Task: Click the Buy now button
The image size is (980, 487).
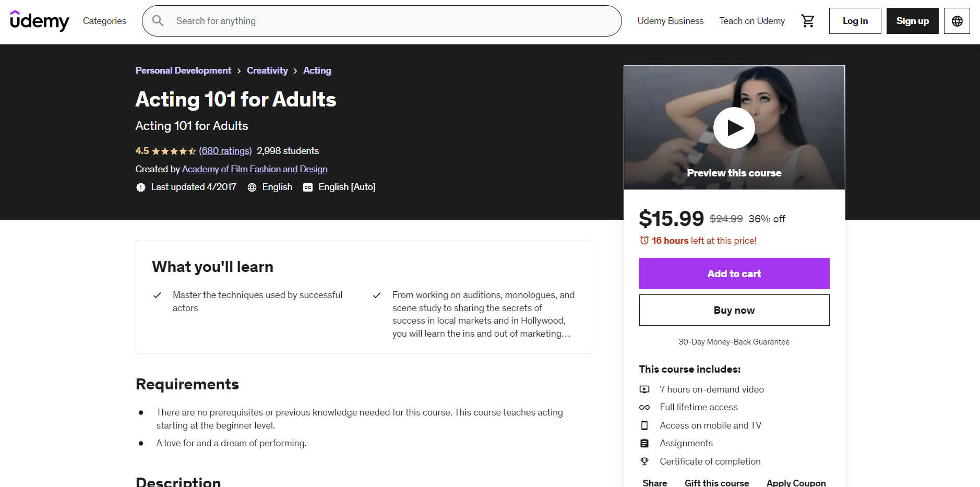Action: 734,310
